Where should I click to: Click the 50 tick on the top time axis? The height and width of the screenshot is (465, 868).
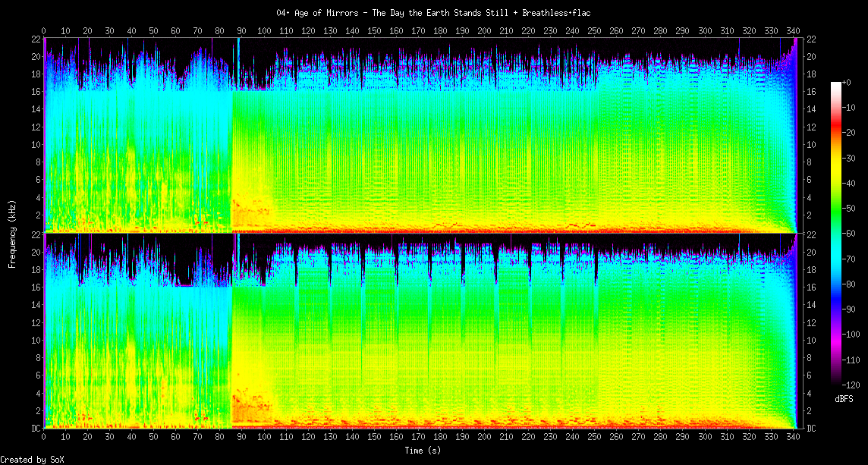click(154, 30)
